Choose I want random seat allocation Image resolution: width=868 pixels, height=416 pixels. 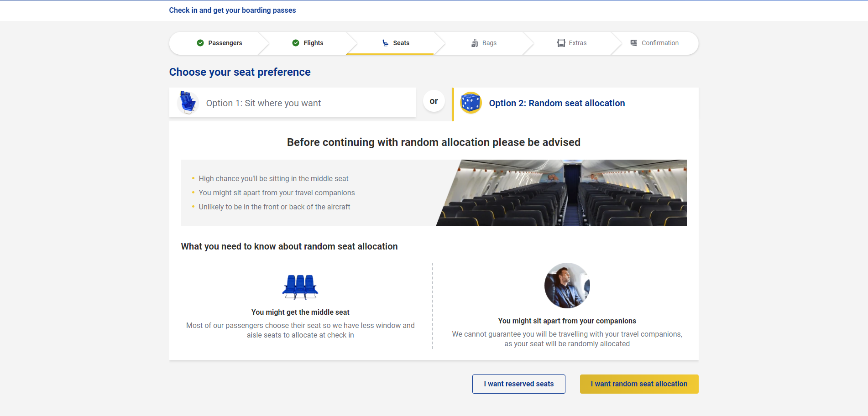(639, 384)
